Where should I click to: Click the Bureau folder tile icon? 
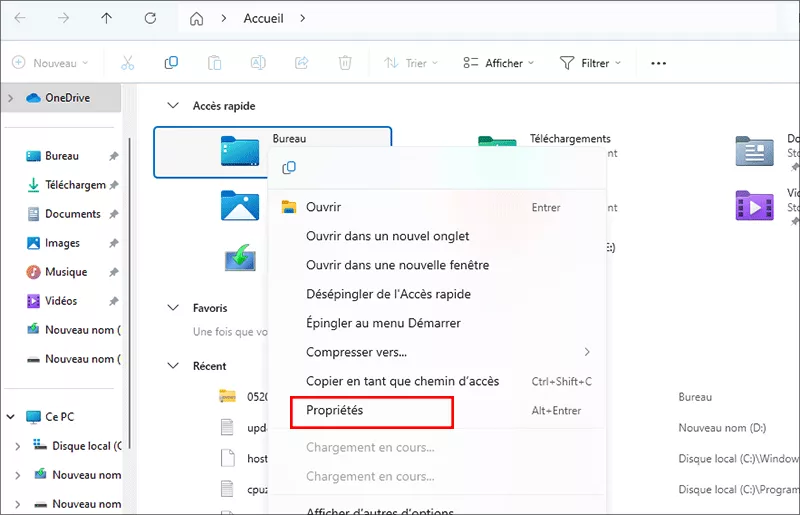point(240,151)
